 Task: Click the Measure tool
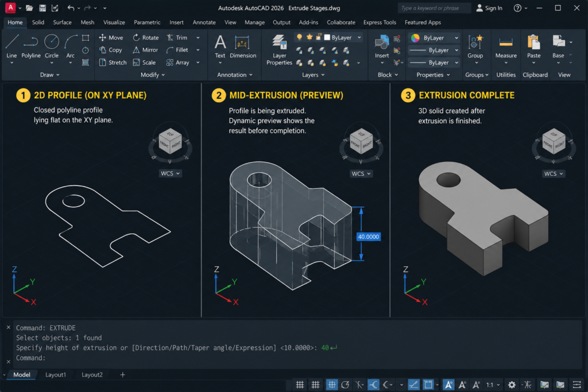coord(506,46)
